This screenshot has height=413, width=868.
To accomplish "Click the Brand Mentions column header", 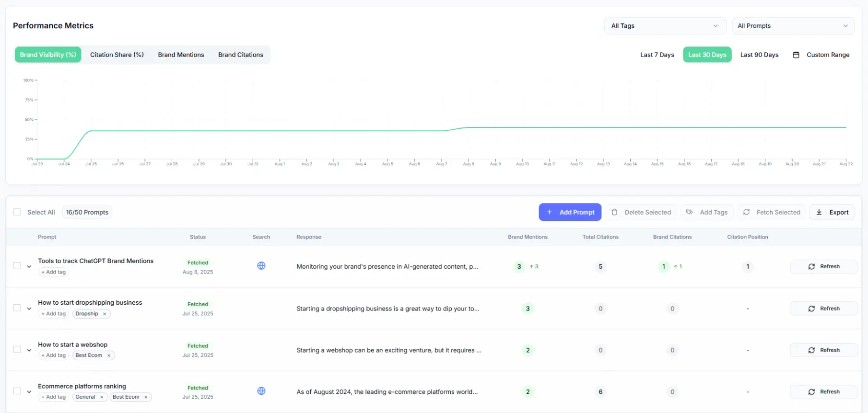I will 528,237.
